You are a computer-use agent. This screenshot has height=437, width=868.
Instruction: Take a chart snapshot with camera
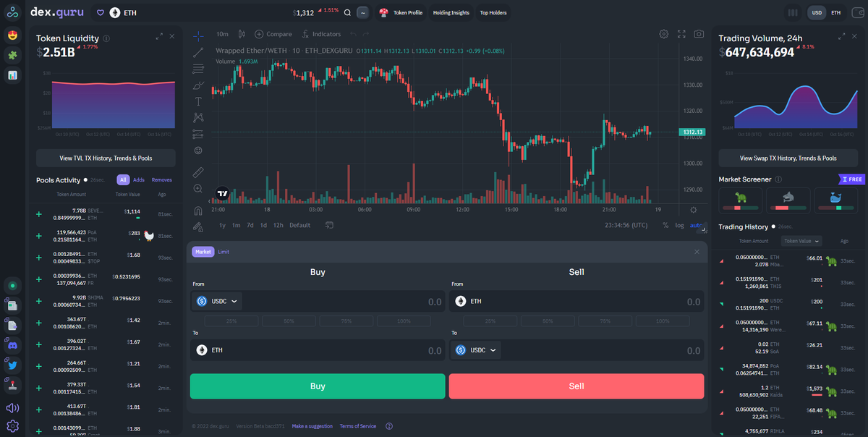[x=699, y=34]
